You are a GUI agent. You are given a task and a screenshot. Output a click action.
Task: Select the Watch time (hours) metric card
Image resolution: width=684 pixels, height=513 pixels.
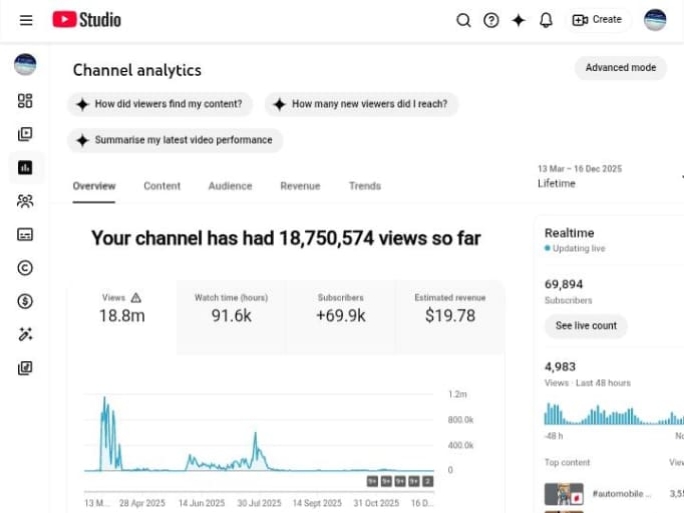(x=231, y=309)
